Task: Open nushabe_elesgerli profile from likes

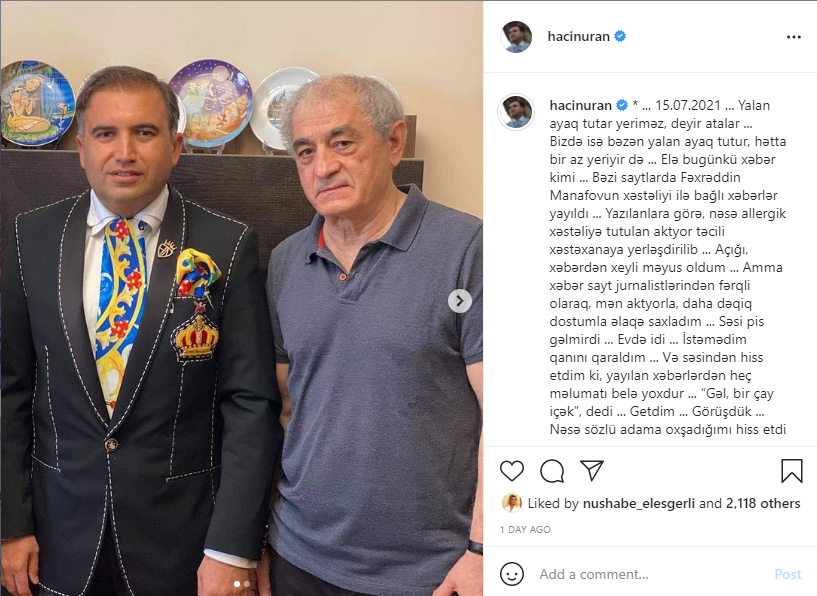Action: click(638, 503)
